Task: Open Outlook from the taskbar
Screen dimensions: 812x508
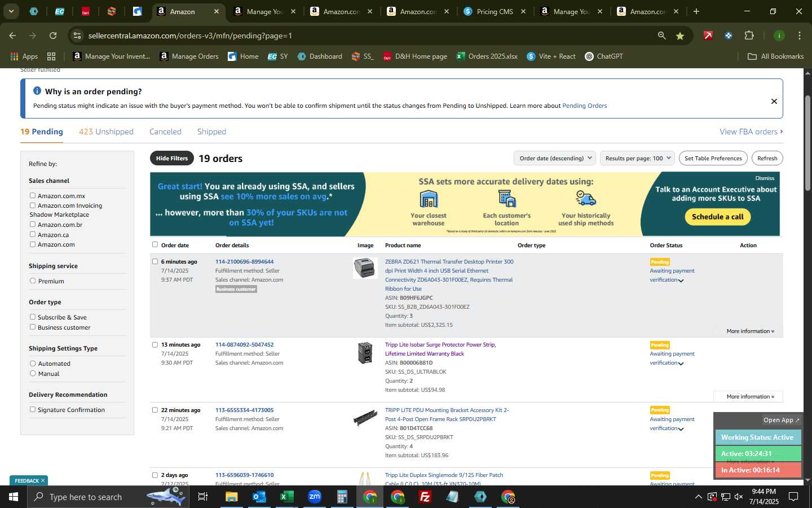Action: pos(259,497)
